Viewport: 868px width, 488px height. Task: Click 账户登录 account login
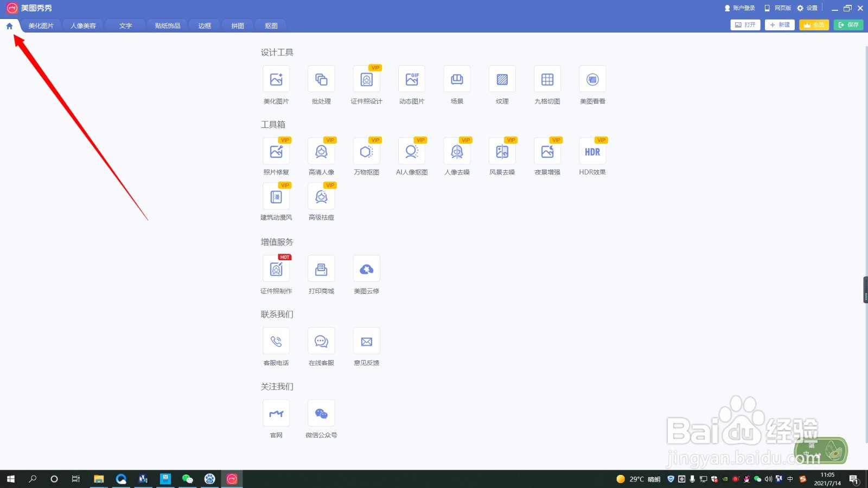(740, 8)
